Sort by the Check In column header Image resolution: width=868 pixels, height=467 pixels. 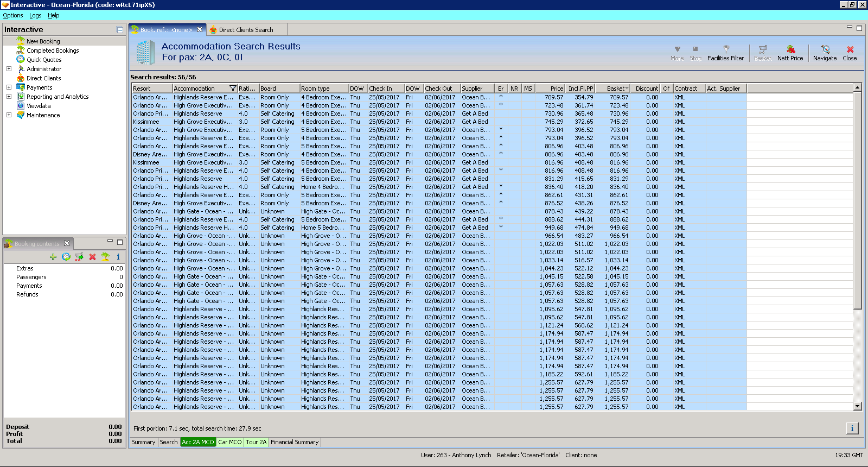386,89
